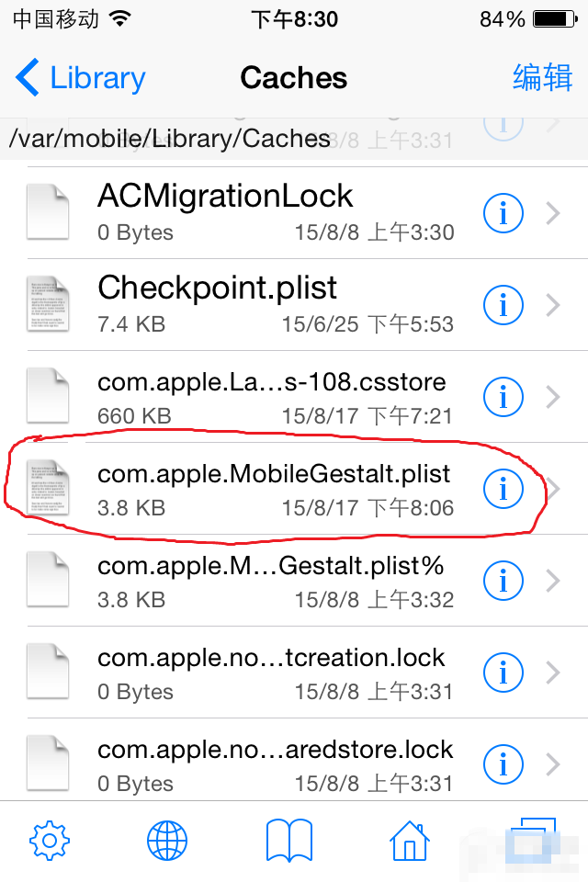Tap the home icon in bottom toolbar
Image resolution: width=588 pixels, height=882 pixels.
click(x=410, y=840)
